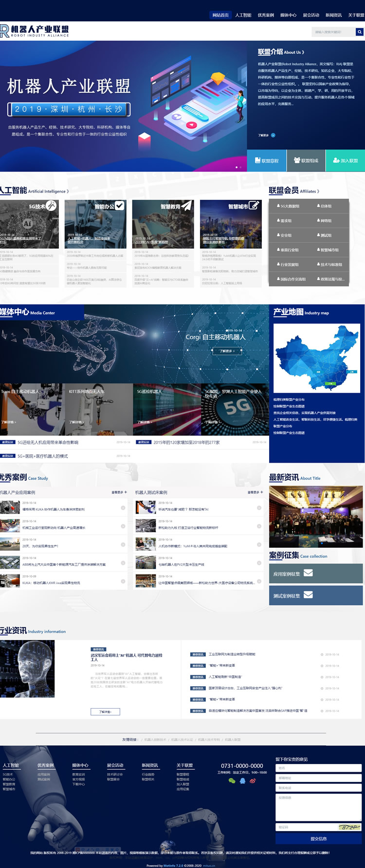The width and height of the screenshot is (365, 868).
Task: Click the 智能办公 checkmark icon
Action: (119, 206)
